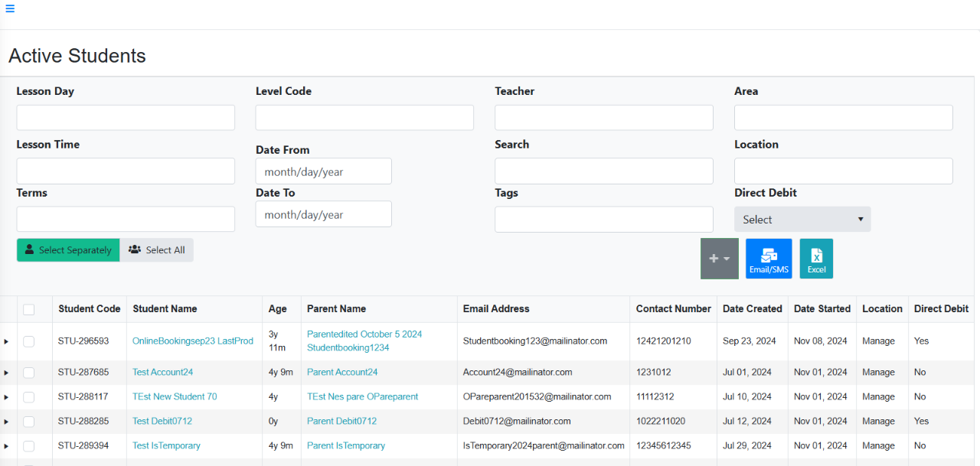Viewport: 980px width, 466px height.
Task: Expand the STU-287685 row arrow
Action: (6, 373)
